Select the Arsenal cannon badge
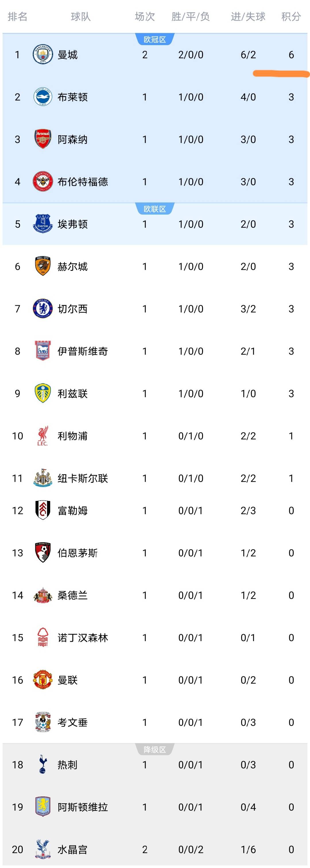The image size is (310, 868). tap(43, 139)
